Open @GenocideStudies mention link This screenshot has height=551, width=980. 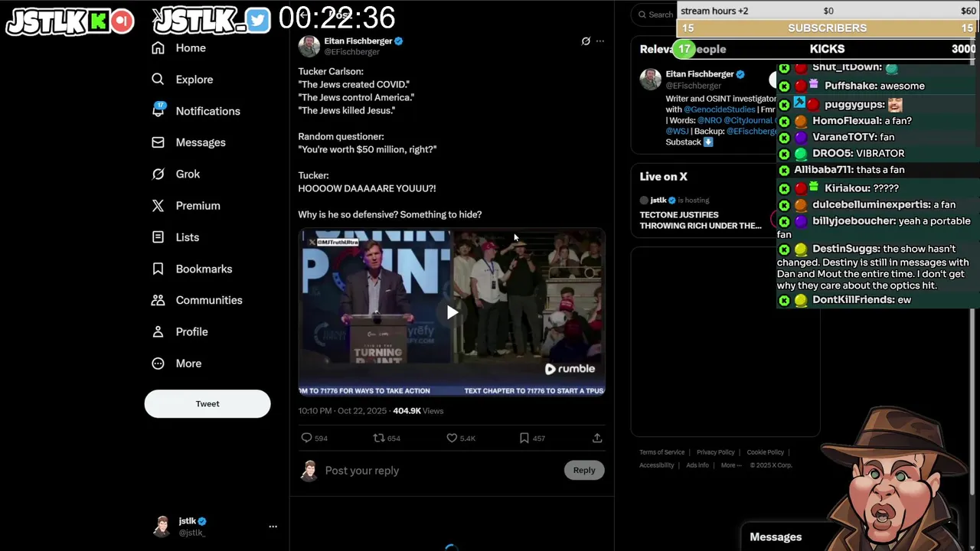(x=720, y=109)
